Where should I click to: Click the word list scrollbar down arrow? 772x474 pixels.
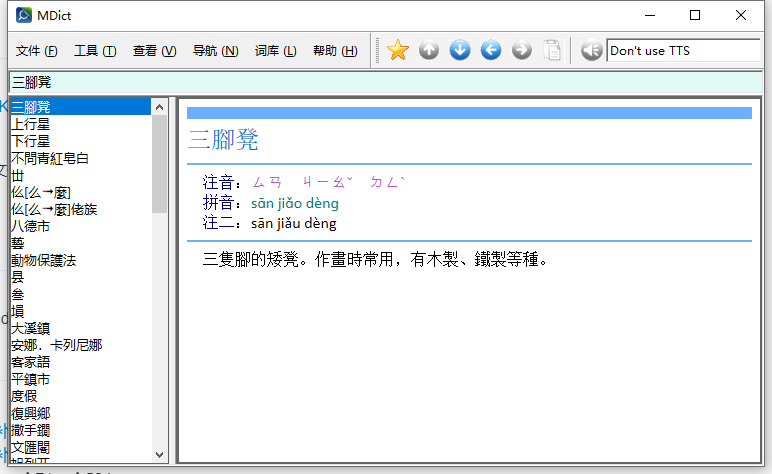click(x=160, y=455)
